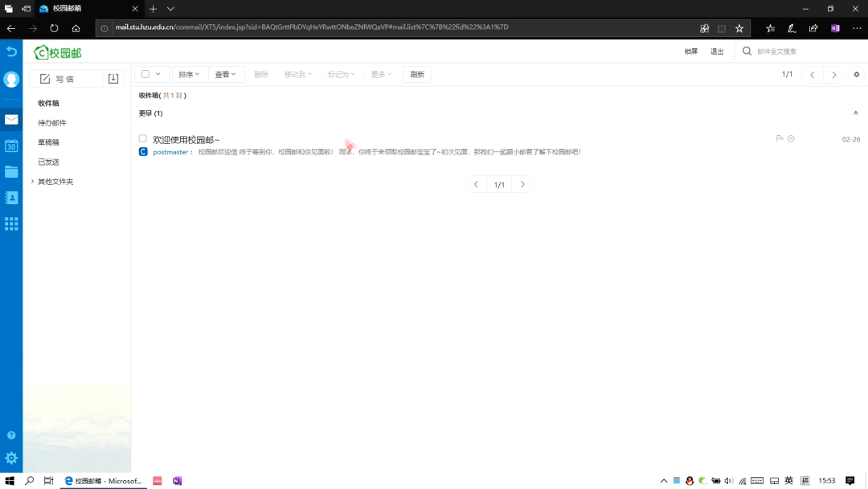
Task: Open the tab list chevron in title bar
Action: pos(170,9)
